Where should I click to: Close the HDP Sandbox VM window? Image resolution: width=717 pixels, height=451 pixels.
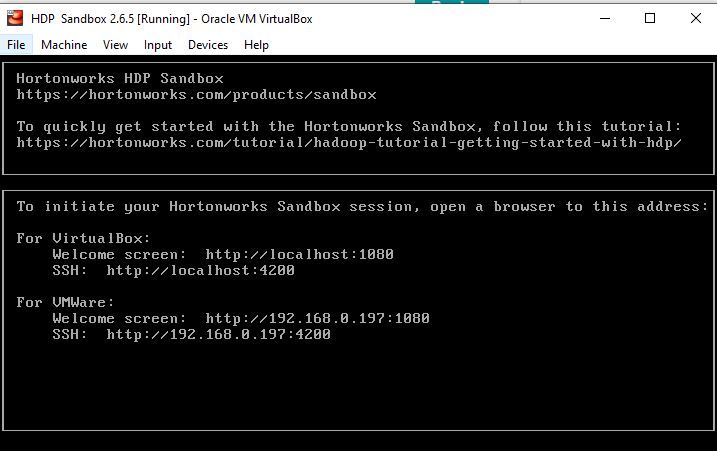[x=696, y=18]
